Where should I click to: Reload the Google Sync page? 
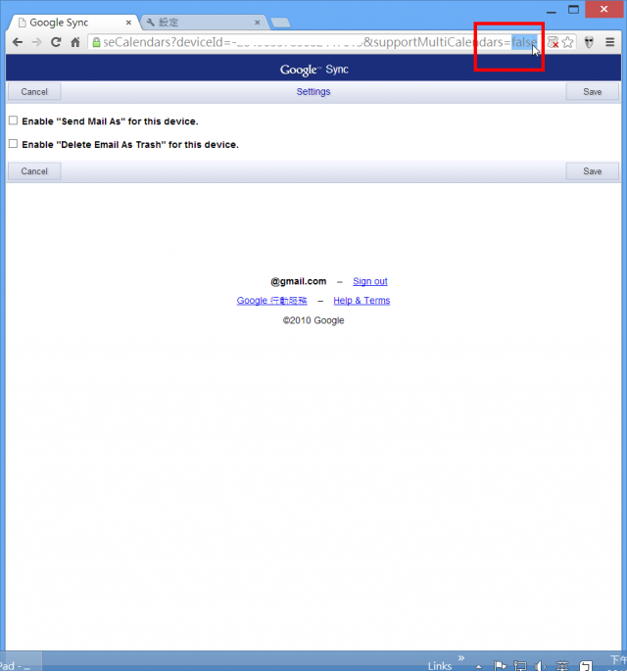[x=56, y=42]
